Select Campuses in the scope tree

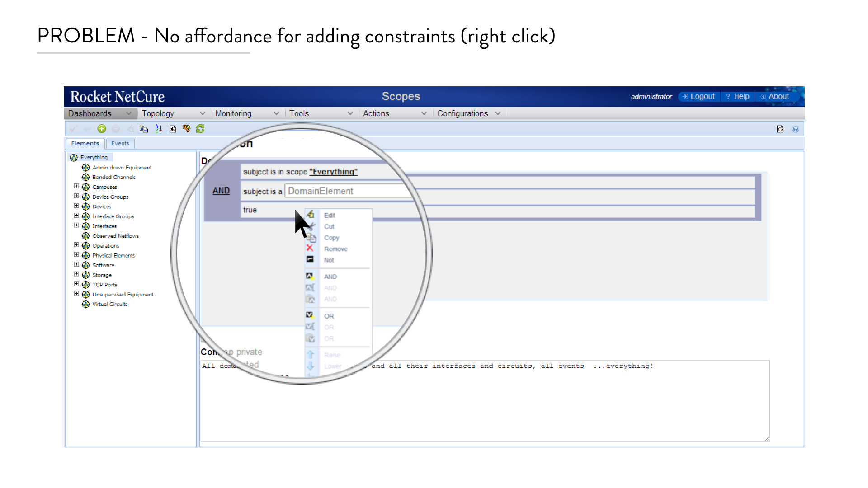[104, 187]
